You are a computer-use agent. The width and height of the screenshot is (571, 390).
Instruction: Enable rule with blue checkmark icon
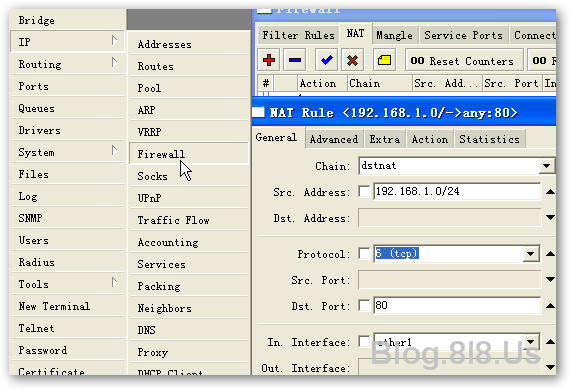tap(326, 60)
